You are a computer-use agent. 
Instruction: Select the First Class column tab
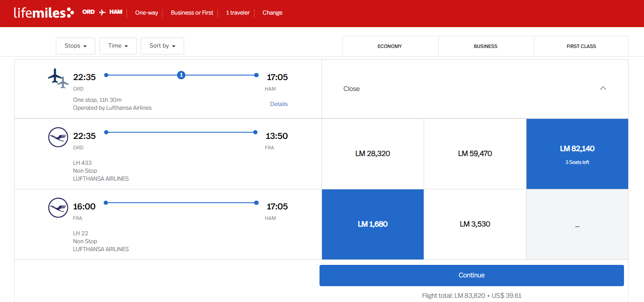581,46
